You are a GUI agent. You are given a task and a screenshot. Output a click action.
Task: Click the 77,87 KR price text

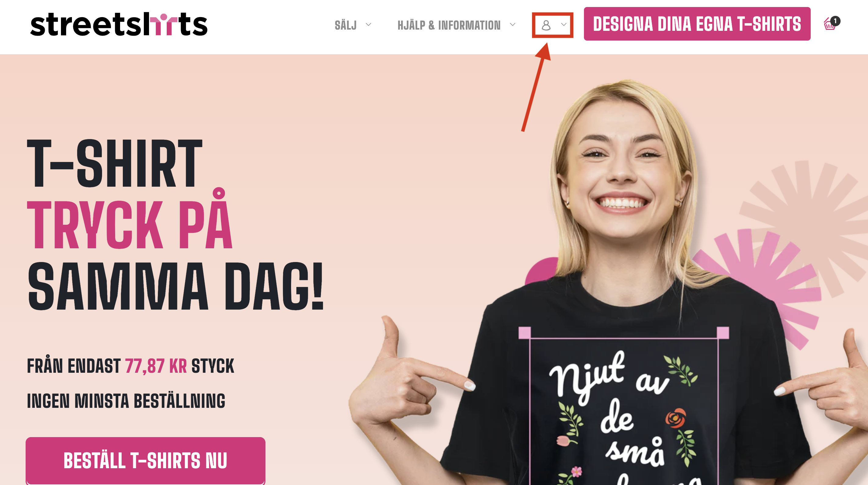[x=156, y=366]
